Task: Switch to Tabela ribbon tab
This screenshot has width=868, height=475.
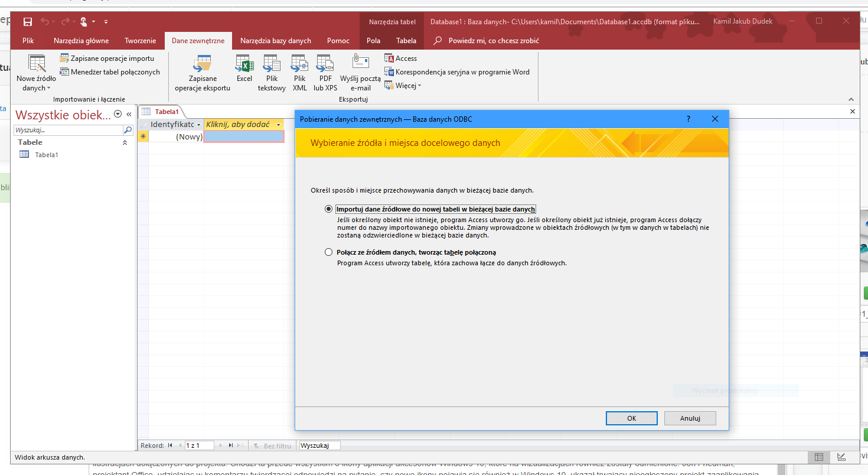Action: click(406, 41)
